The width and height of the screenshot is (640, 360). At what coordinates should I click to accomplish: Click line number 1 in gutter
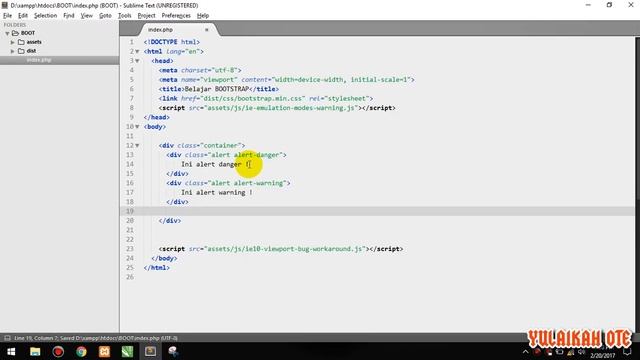[131, 42]
